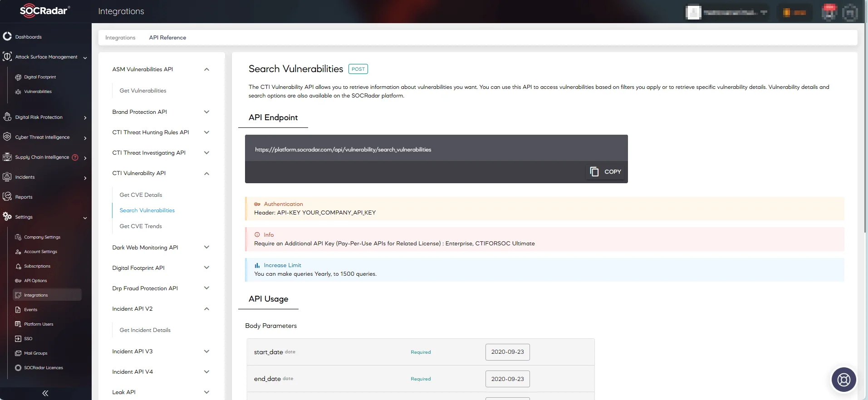The height and width of the screenshot is (400, 868).
Task: Collapse the CTI Vulnerability API section
Action: [x=206, y=173]
